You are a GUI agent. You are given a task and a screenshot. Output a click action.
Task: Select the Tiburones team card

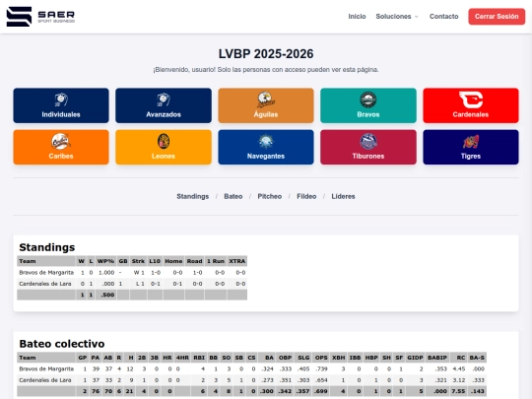click(368, 147)
